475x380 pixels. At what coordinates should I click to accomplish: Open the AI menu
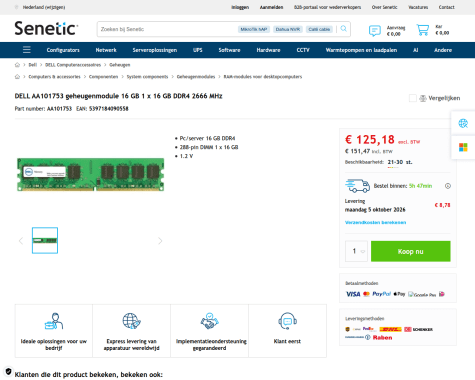pyautogui.click(x=415, y=50)
